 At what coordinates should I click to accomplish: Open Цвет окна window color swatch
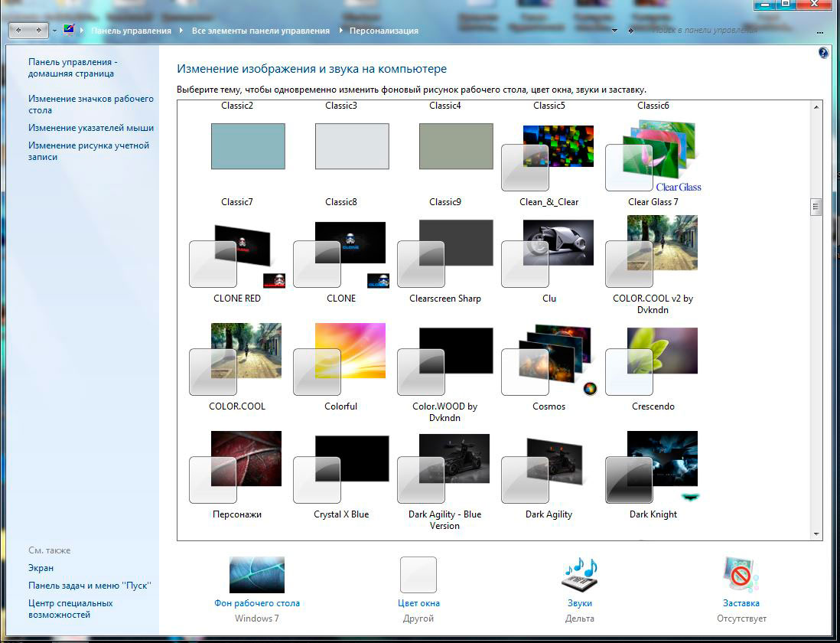tap(418, 575)
